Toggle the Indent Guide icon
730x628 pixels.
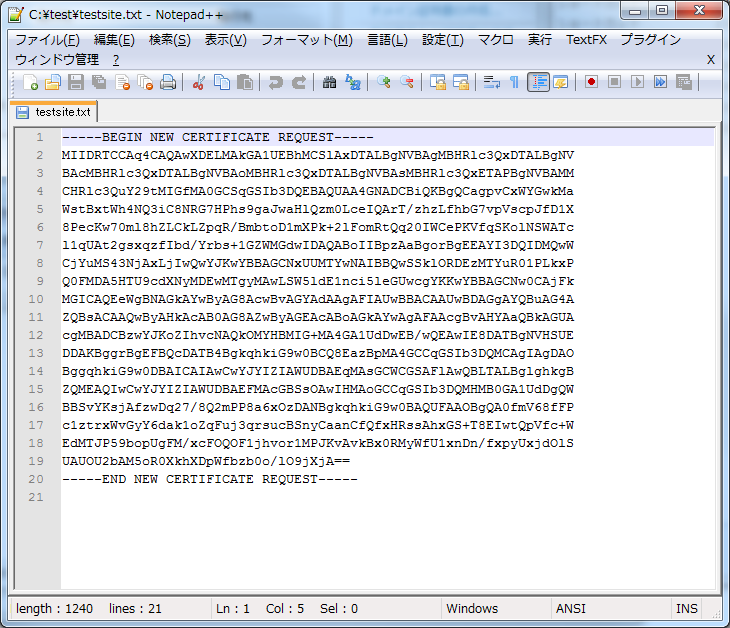pos(538,82)
